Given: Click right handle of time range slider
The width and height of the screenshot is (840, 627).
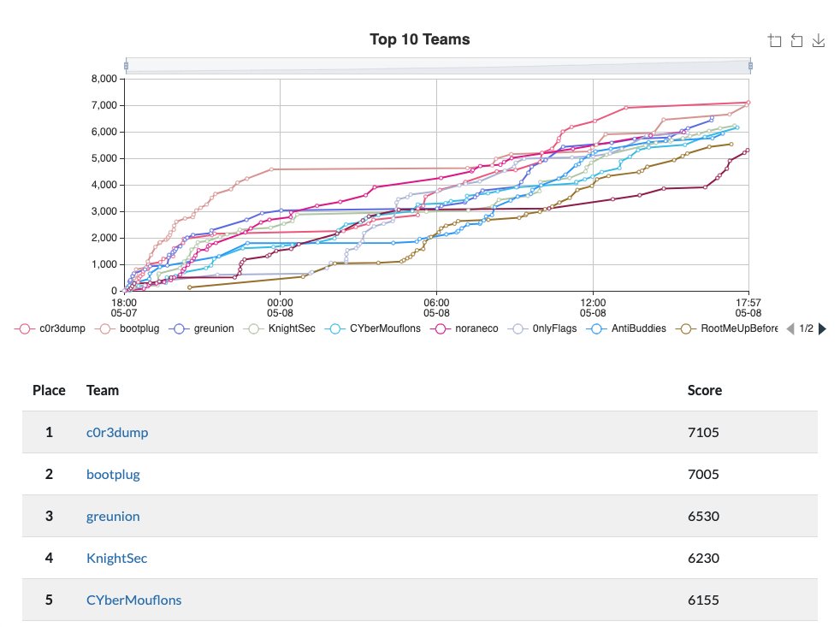Looking at the screenshot, I should pos(750,66).
